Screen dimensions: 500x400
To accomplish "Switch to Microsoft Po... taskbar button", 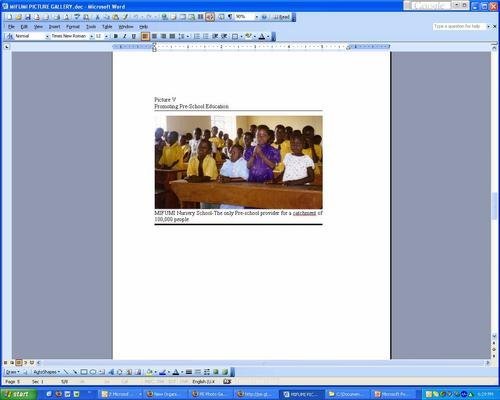I will (x=393, y=394).
